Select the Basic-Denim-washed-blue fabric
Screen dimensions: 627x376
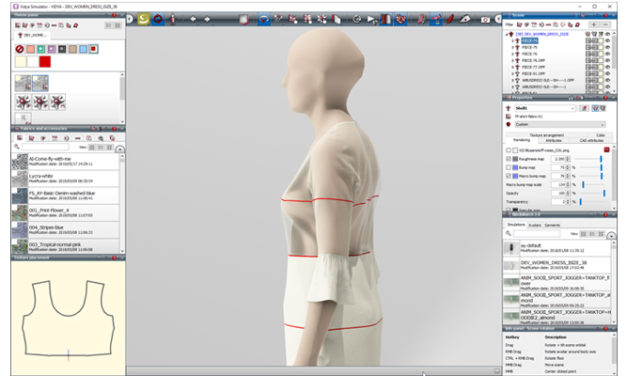65,196
